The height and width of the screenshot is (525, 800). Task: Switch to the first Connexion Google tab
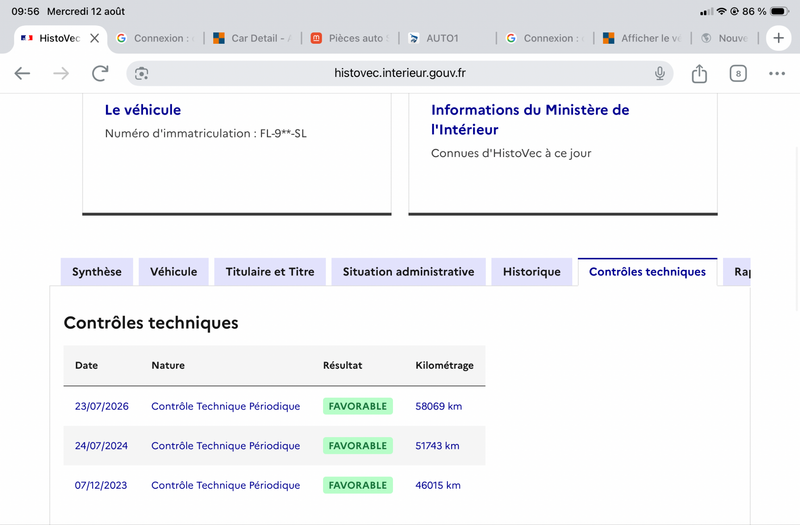157,38
